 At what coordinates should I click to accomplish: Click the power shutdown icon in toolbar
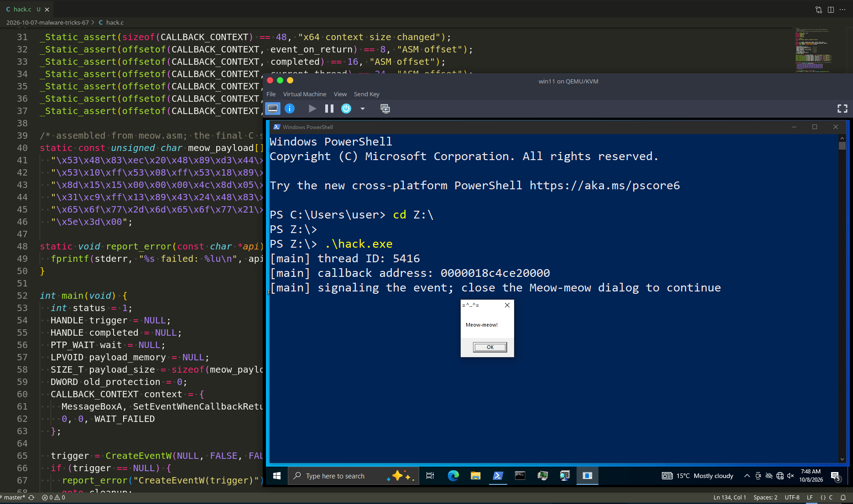pyautogui.click(x=346, y=109)
